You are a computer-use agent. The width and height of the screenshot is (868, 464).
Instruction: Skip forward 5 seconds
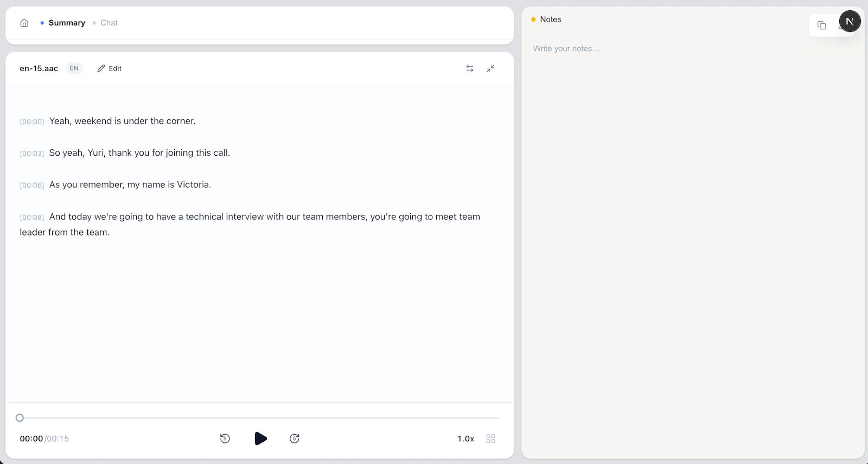pos(295,438)
